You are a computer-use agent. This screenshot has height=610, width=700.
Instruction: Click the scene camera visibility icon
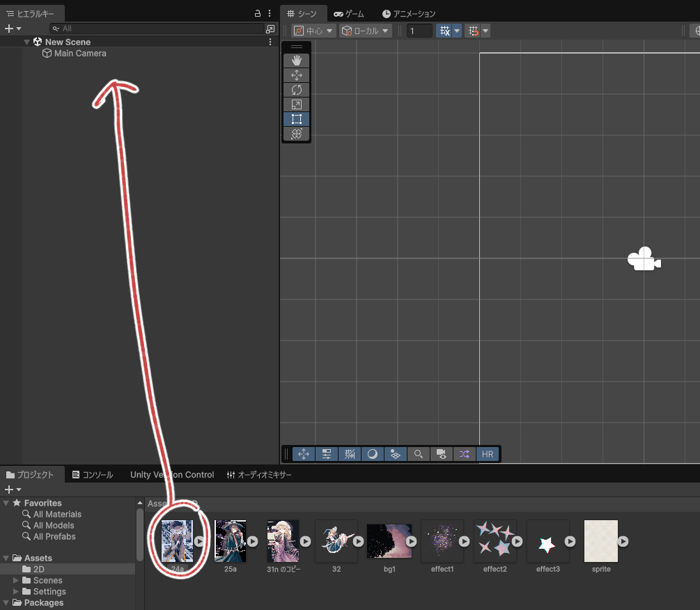coord(441,454)
